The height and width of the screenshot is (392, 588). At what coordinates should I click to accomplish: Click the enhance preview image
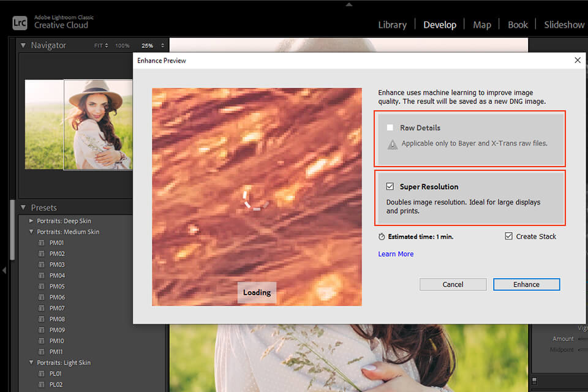point(257,197)
